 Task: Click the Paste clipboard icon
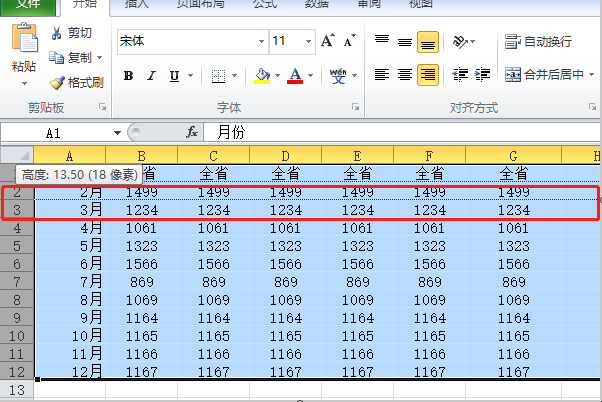click(25, 38)
